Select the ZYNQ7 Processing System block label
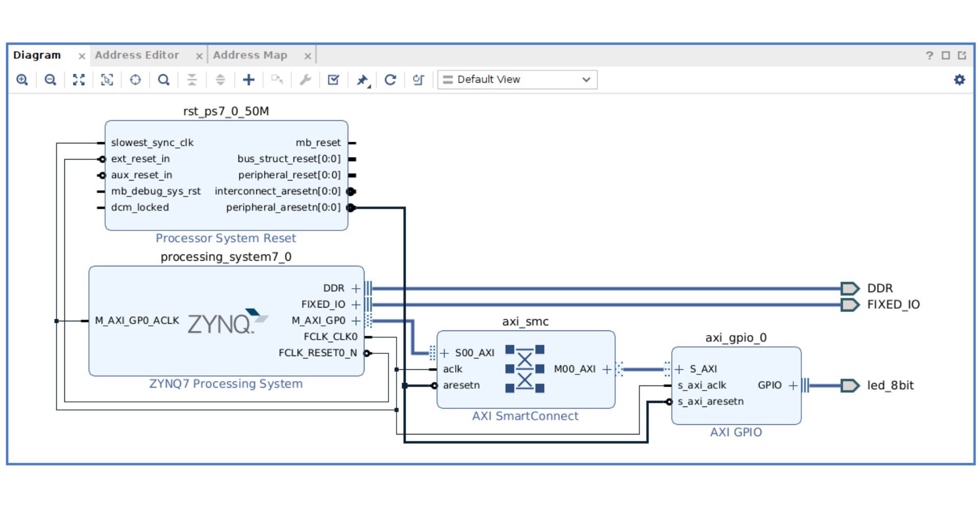The width and height of the screenshot is (980, 510). coord(226,384)
